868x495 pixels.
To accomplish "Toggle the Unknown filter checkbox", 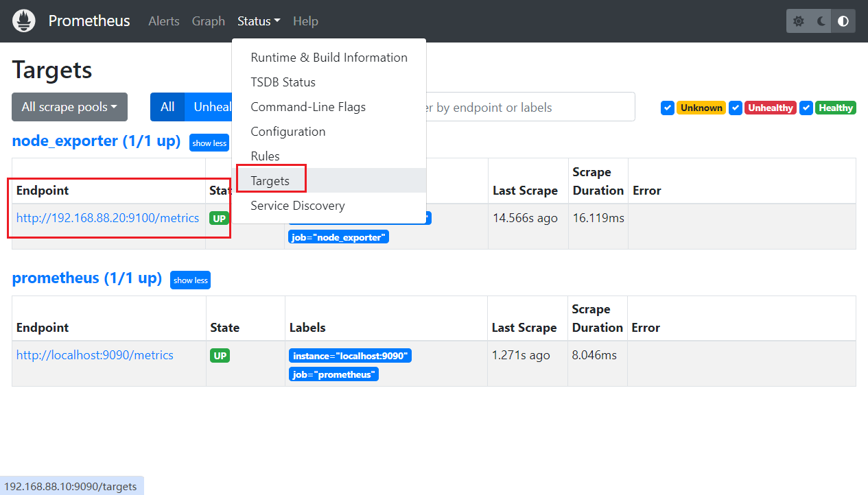I will point(668,108).
